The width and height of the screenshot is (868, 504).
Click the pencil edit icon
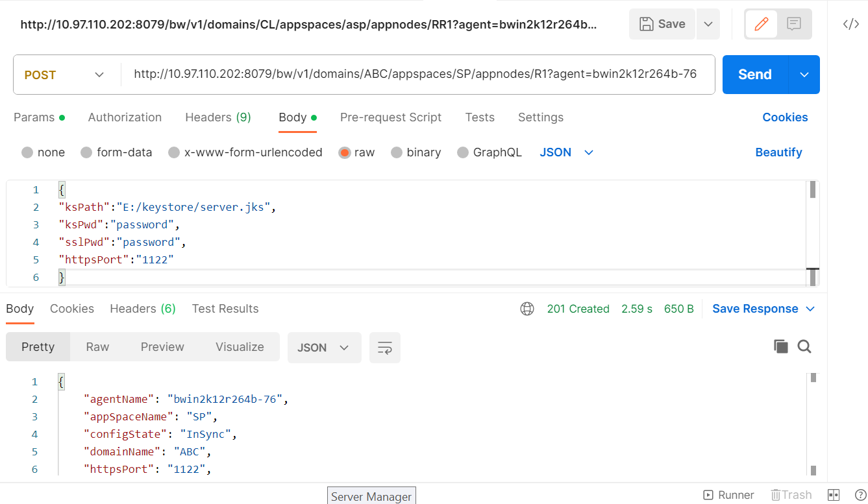pyautogui.click(x=762, y=24)
